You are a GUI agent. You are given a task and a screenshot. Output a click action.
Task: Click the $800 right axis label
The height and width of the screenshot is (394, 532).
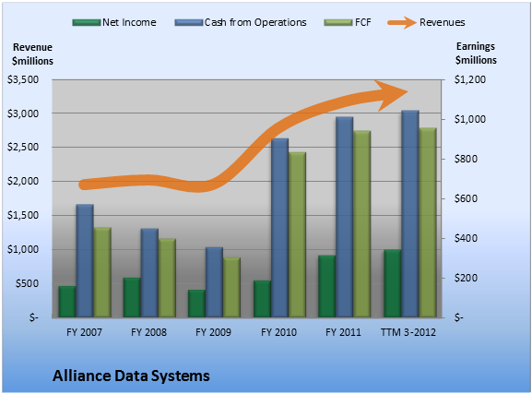click(466, 159)
